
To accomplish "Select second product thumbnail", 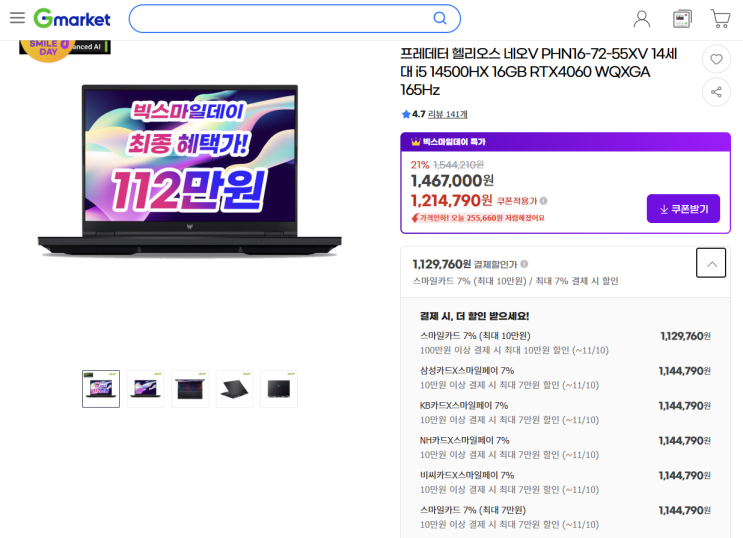I will [145, 389].
